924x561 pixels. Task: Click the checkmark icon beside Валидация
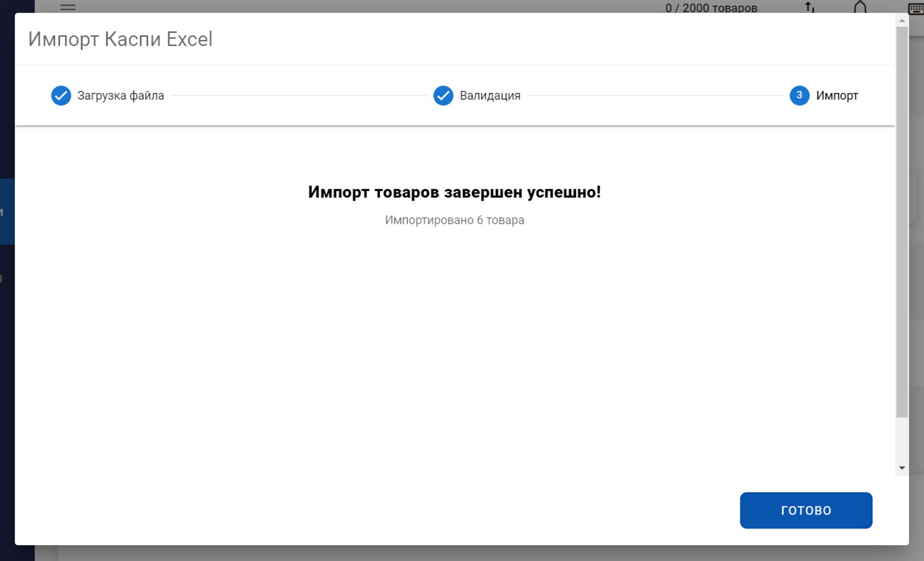coord(443,96)
